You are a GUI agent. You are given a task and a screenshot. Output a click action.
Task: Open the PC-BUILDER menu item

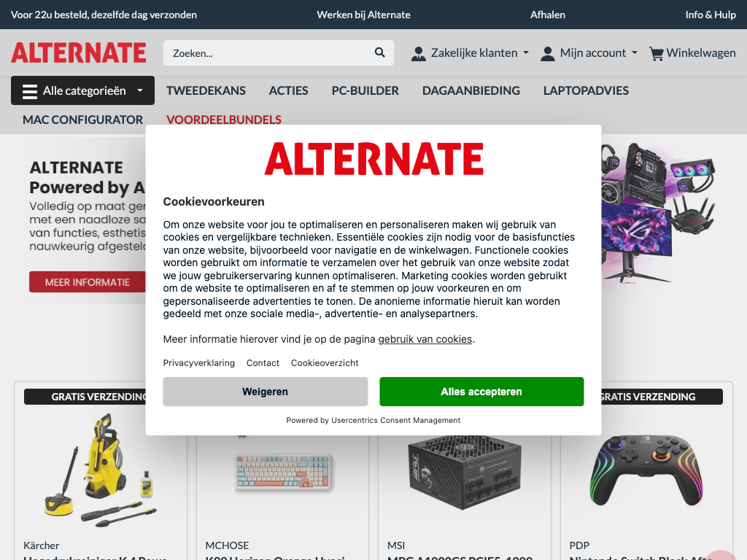pyautogui.click(x=365, y=90)
